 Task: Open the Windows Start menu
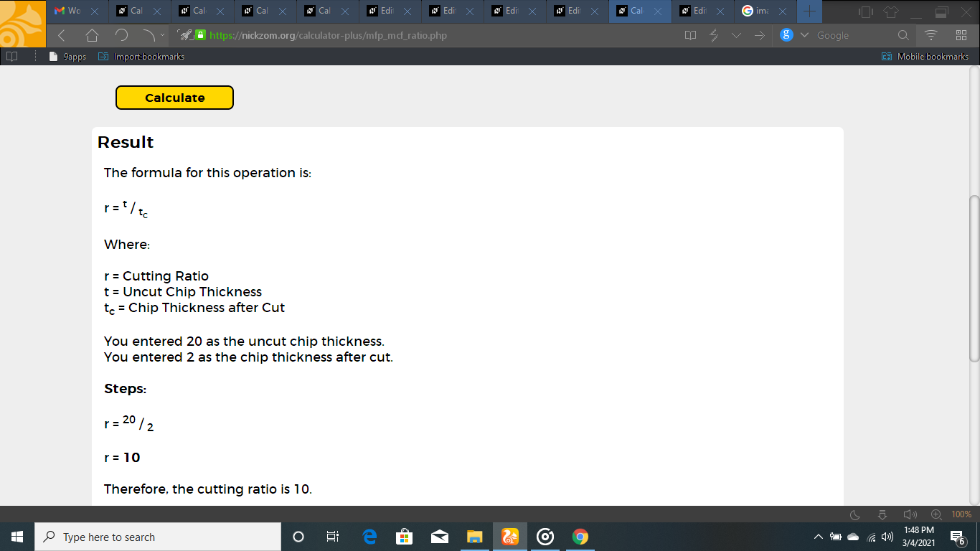(17, 537)
